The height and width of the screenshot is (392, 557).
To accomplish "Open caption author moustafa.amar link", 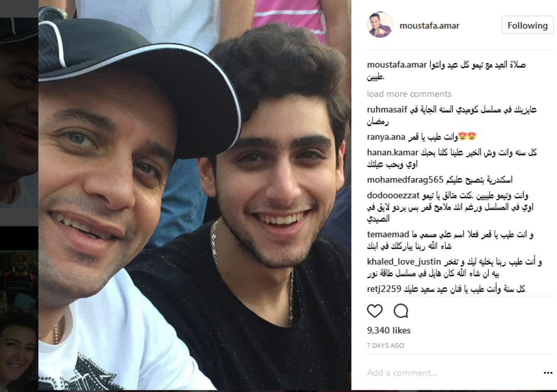I will [x=397, y=64].
